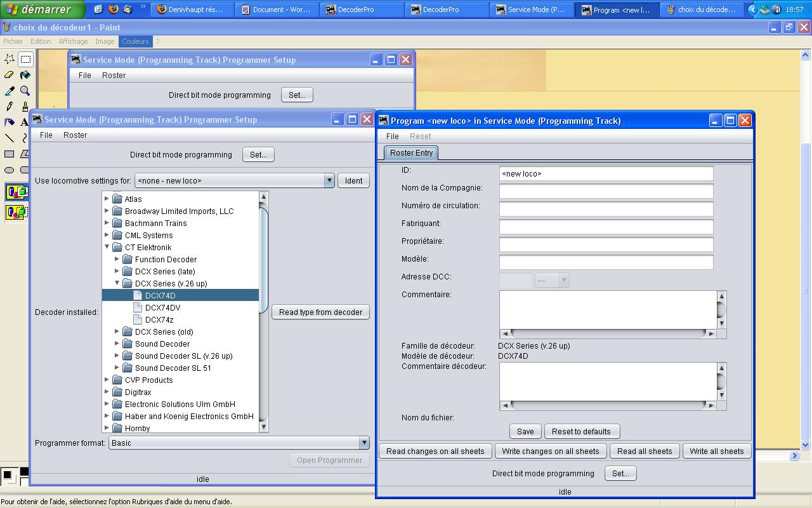The width and height of the screenshot is (812, 508).
Task: Open Couleurs menu in Paint
Action: pyautogui.click(x=135, y=41)
